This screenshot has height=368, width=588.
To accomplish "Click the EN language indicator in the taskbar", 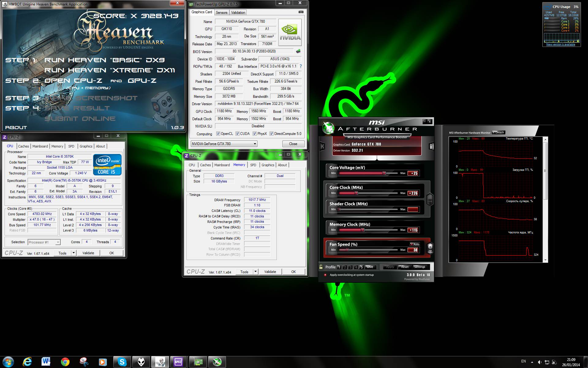I will pyautogui.click(x=523, y=361).
